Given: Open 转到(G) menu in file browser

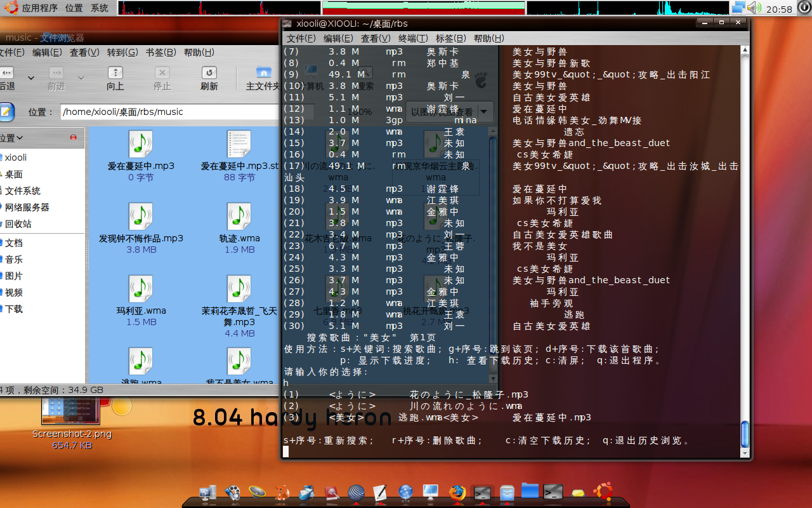Looking at the screenshot, I should click(x=122, y=53).
